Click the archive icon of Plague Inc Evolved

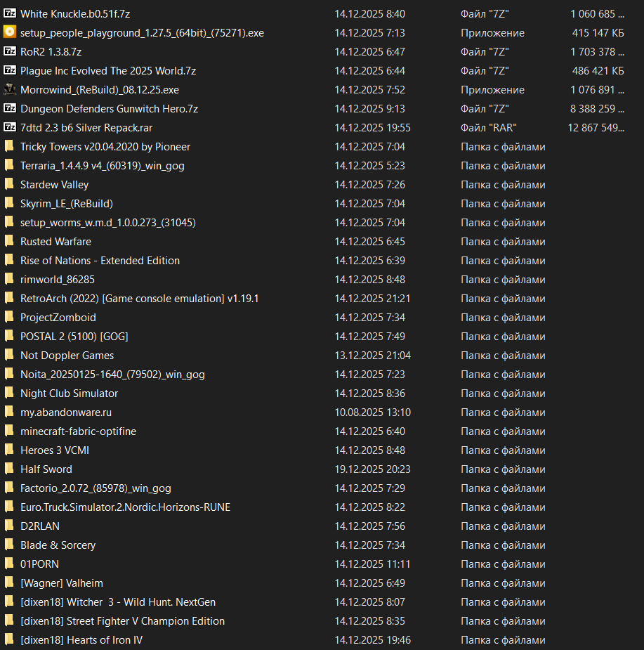tap(10, 70)
